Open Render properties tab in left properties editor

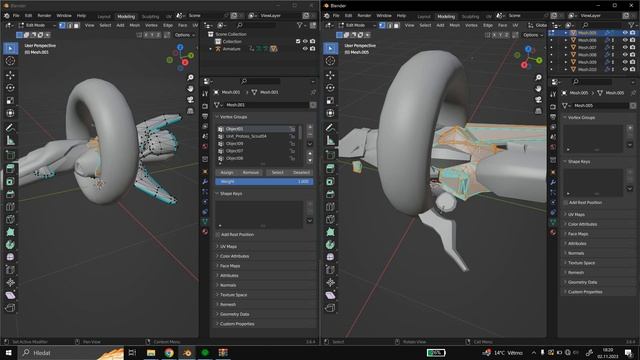pyautogui.click(x=205, y=106)
